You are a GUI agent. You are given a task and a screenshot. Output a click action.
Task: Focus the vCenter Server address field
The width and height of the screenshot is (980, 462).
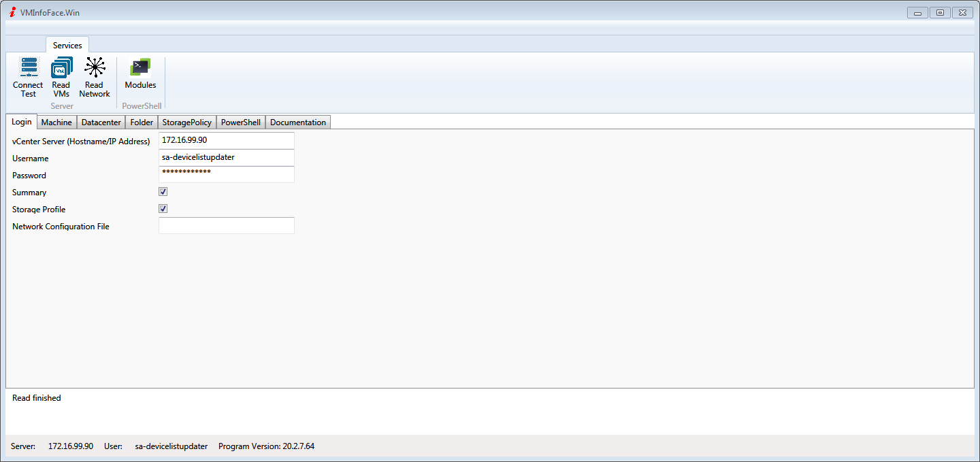[227, 140]
